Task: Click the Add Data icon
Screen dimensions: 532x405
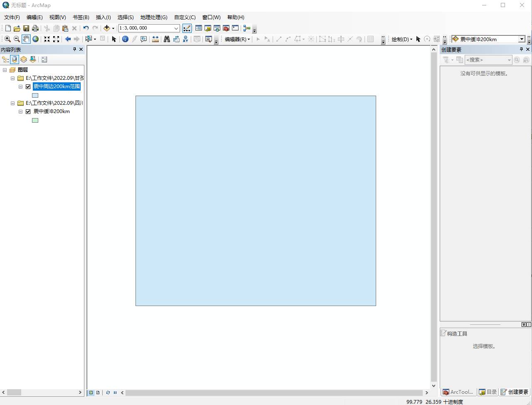Action: pyautogui.click(x=107, y=28)
